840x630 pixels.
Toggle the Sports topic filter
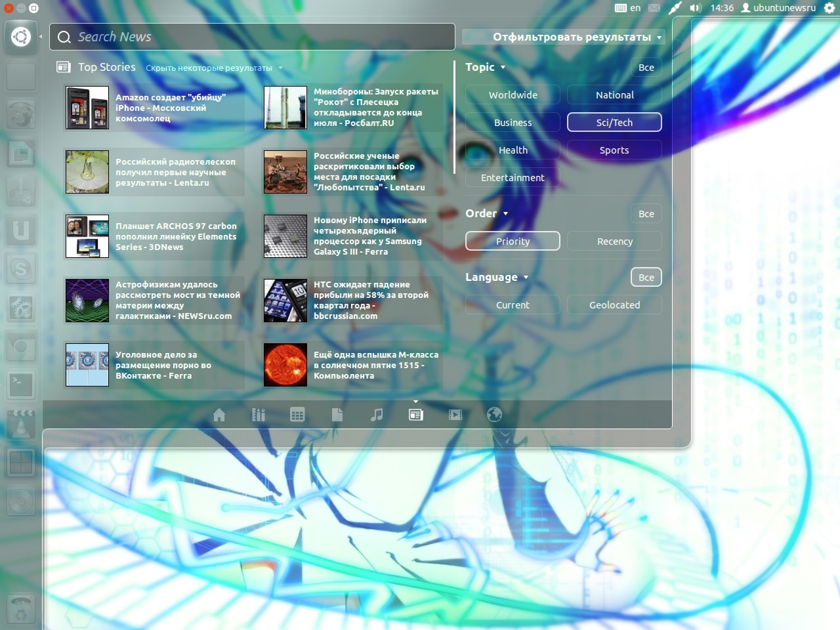coord(614,150)
